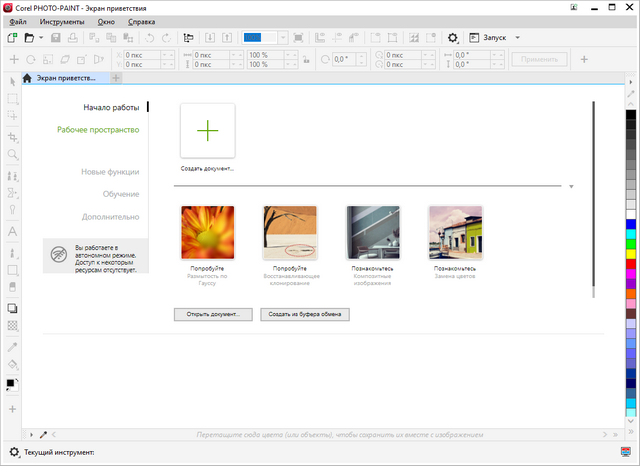Click the Открыть документ button
The height and width of the screenshot is (466, 640).
coord(213,314)
